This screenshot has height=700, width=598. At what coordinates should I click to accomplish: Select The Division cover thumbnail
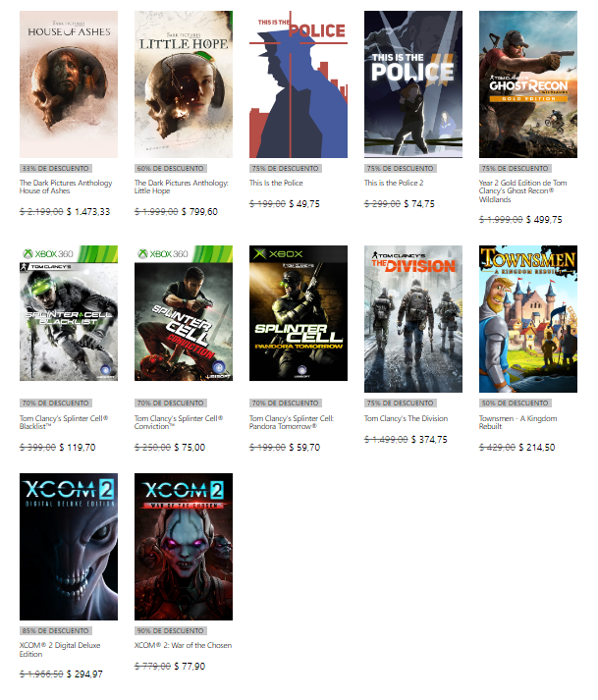click(x=413, y=319)
